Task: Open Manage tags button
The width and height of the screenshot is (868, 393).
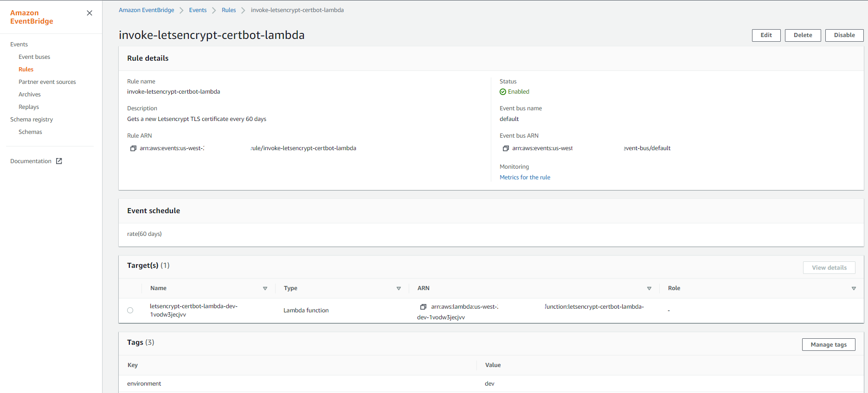Action: (x=829, y=345)
